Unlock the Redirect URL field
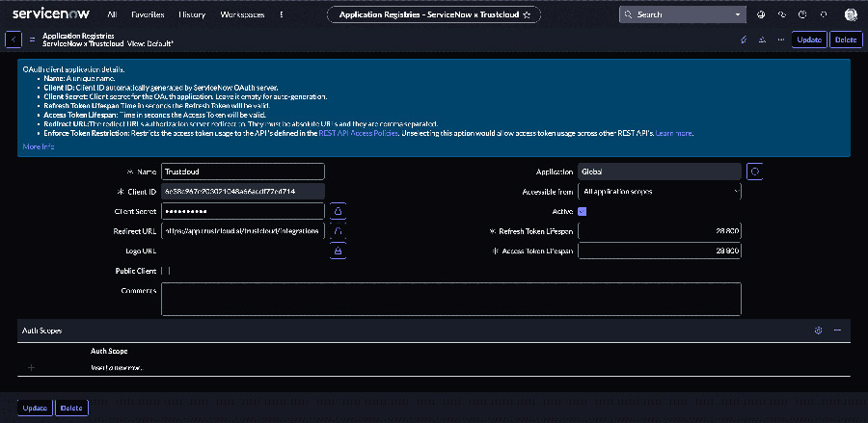Screen dimensions: 868x423 [x=338, y=231]
